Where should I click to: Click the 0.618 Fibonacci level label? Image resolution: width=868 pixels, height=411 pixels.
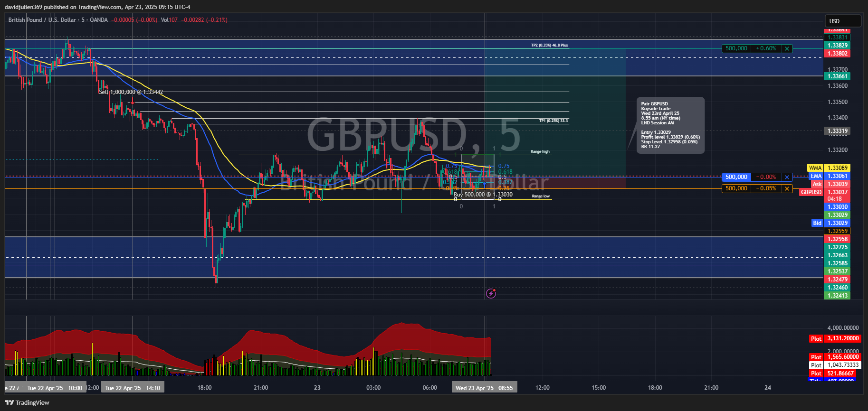click(506, 172)
